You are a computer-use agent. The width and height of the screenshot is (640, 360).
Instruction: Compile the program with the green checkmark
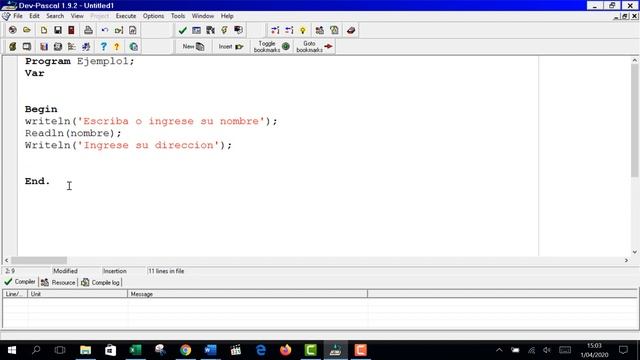tap(182, 30)
